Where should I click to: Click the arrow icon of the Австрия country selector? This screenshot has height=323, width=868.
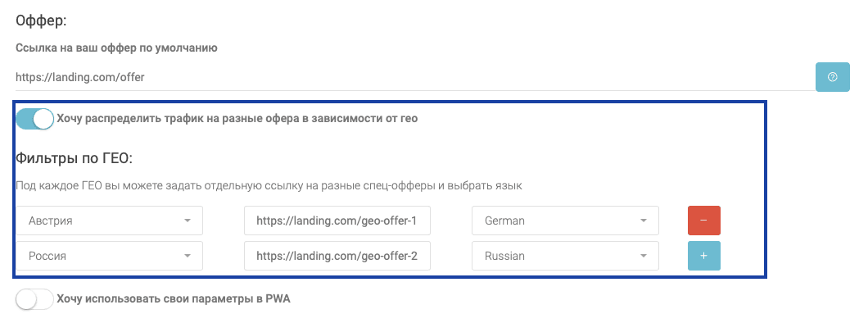point(187,221)
